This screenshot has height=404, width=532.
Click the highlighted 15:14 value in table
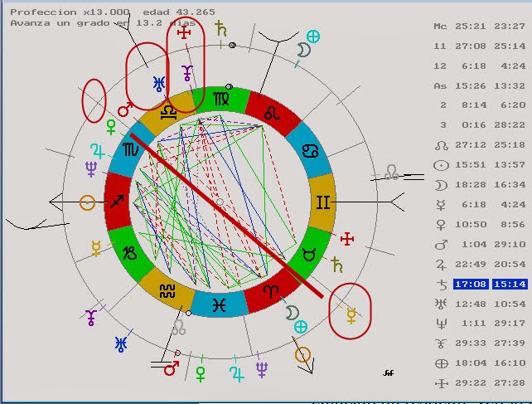[x=506, y=284]
